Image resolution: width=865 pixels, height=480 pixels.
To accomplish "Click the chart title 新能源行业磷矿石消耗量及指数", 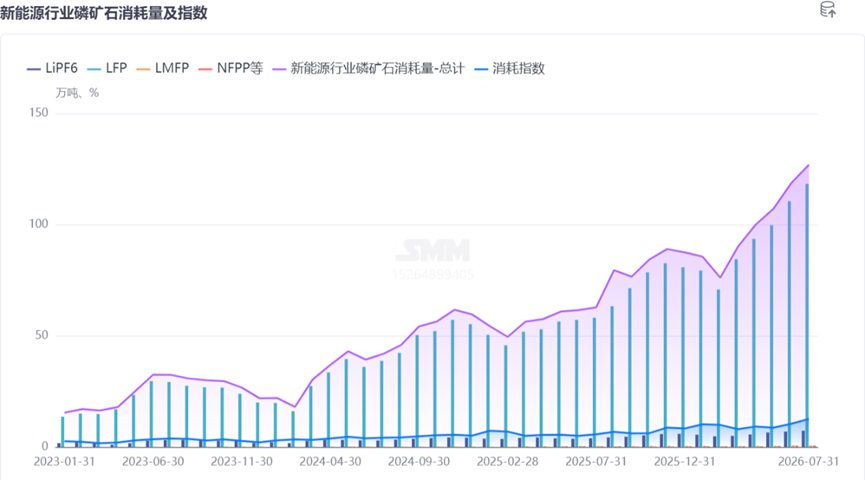I will (104, 13).
